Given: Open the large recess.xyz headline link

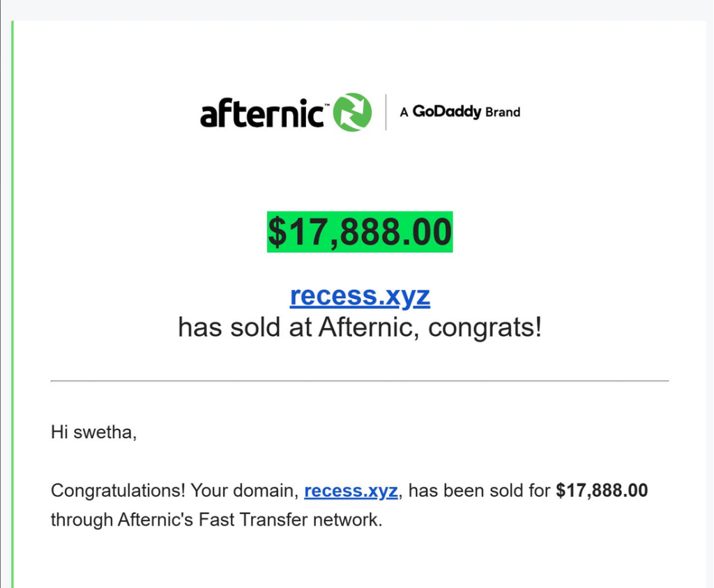Looking at the screenshot, I should pos(360,296).
